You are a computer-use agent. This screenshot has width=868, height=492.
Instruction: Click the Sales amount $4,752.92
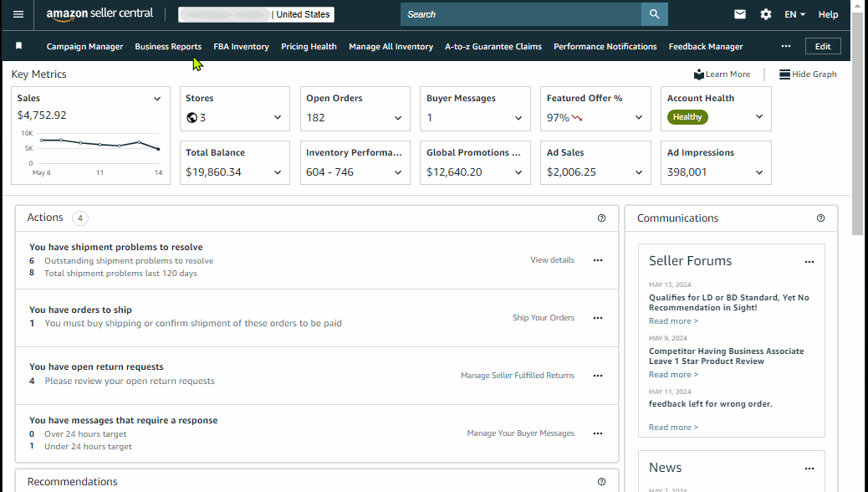42,115
